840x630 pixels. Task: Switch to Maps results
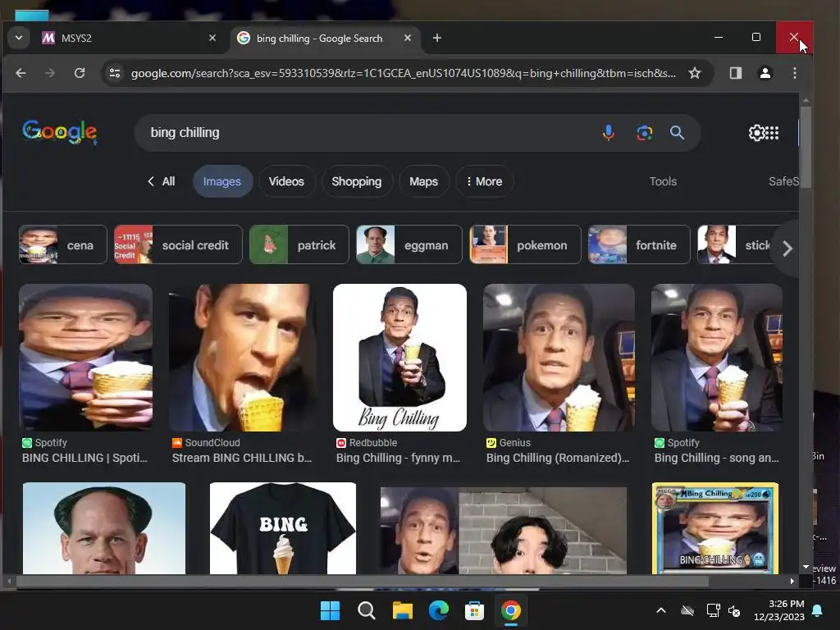tap(424, 181)
